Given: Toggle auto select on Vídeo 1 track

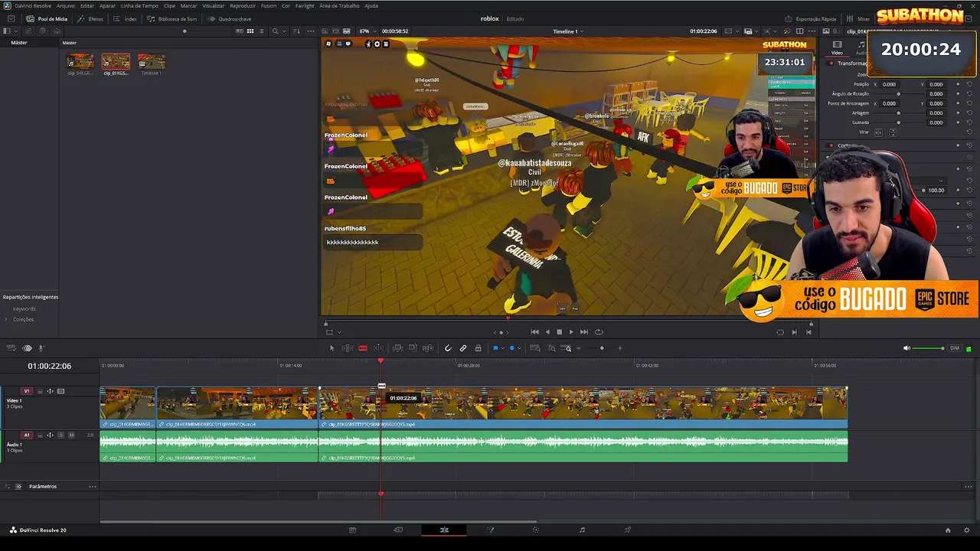Looking at the screenshot, I should coord(51,391).
